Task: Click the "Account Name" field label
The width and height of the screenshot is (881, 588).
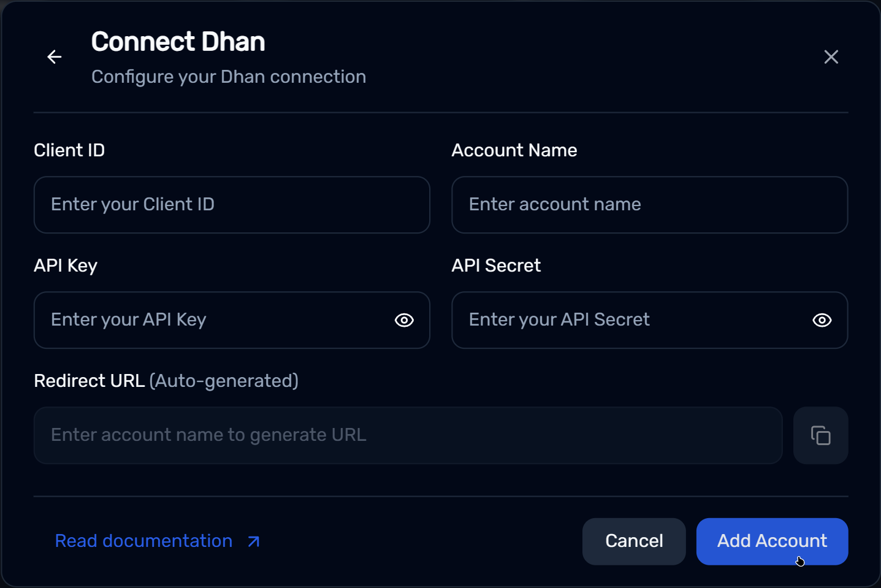Action: 514,150
